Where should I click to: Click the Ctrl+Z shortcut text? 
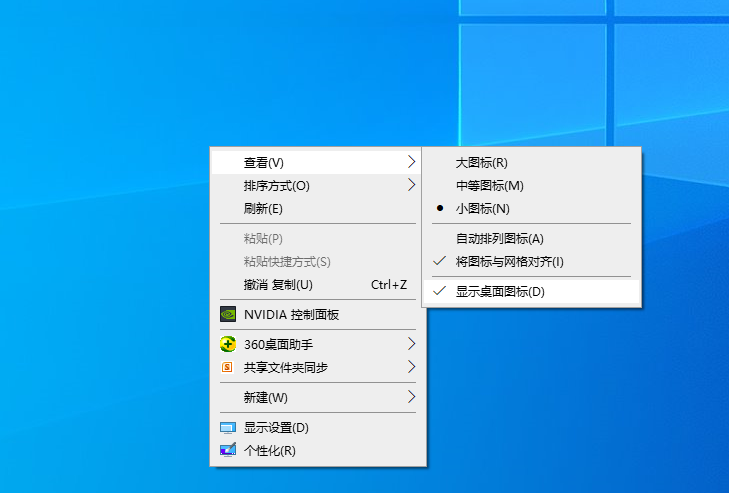(389, 285)
